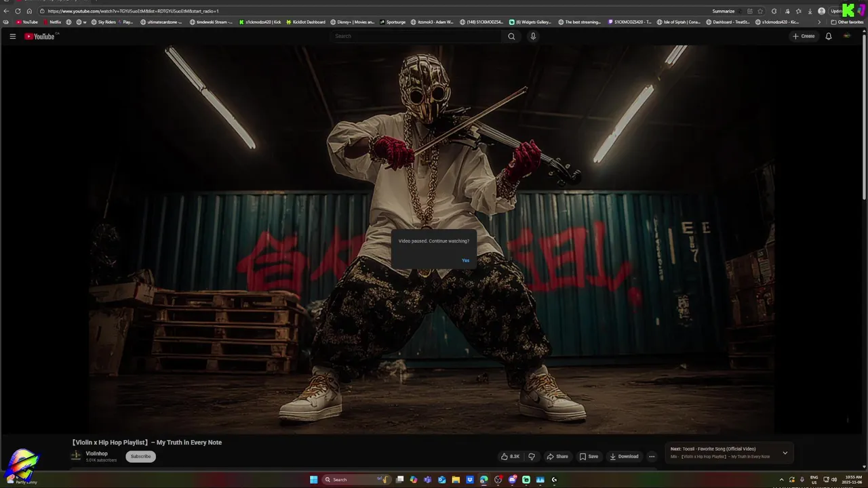Show hidden system tray icons
The width and height of the screenshot is (868, 488).
click(x=781, y=480)
